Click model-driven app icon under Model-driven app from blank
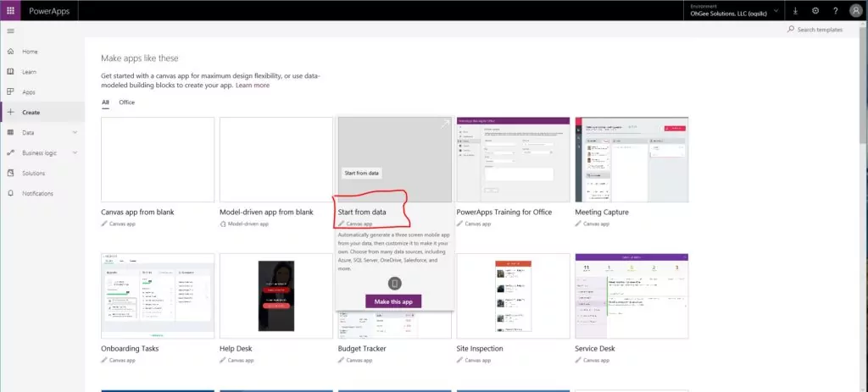 [223, 224]
